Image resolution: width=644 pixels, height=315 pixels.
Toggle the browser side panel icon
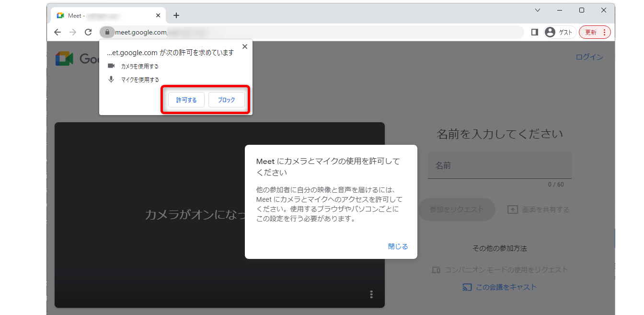[x=535, y=32]
